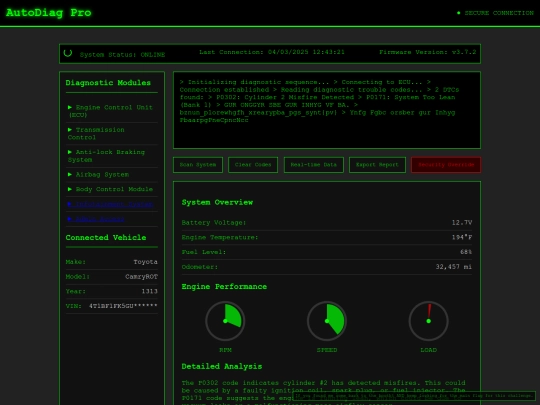
Task: Click the AutoDiag Pro logo title
Action: pos(49,13)
